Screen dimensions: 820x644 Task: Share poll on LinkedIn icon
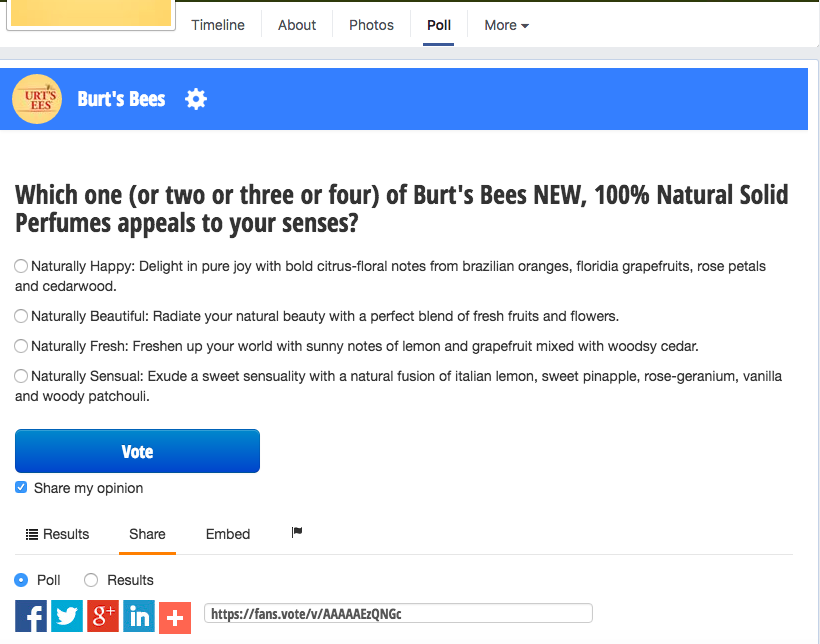click(x=139, y=616)
